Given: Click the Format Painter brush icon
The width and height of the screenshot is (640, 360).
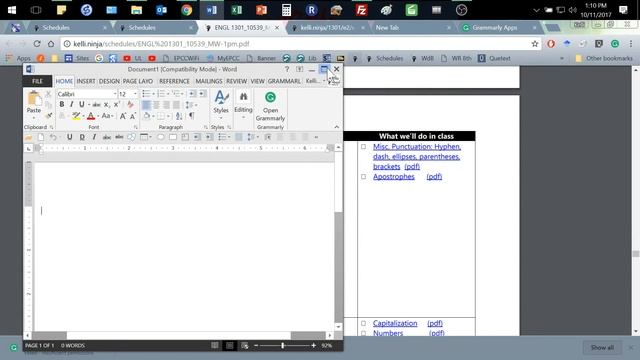Looking at the screenshot, I should coord(49,116).
